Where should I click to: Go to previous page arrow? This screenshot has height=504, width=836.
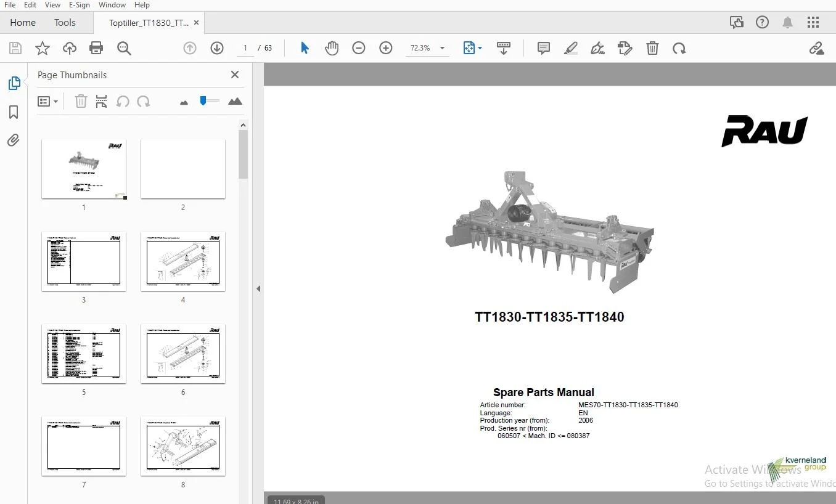[190, 48]
